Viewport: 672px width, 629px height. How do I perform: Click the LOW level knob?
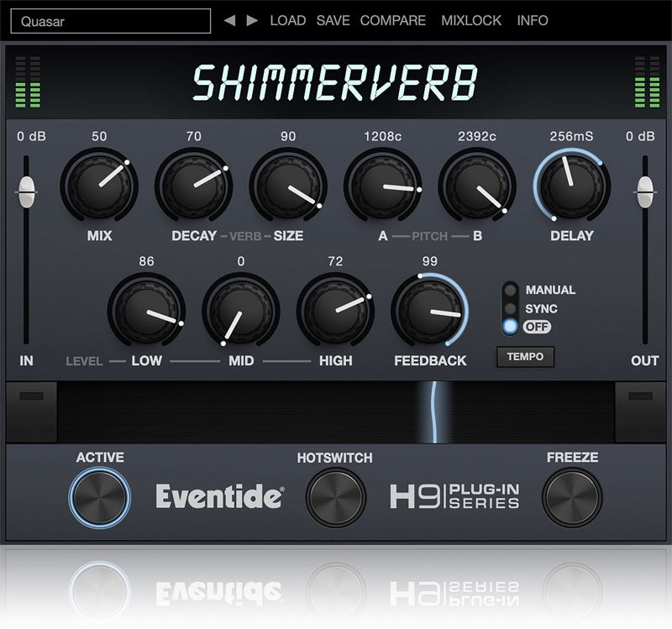click(x=146, y=310)
